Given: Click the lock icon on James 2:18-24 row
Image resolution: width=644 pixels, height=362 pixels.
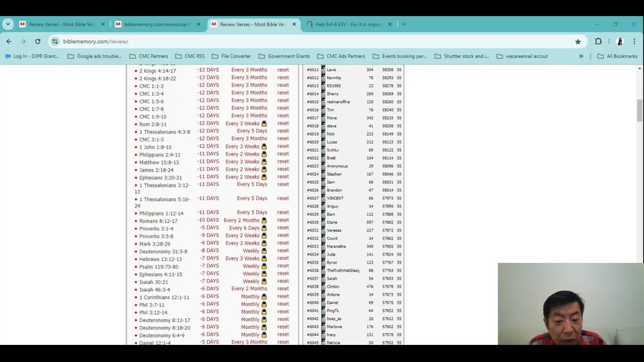Looking at the screenshot, I should coord(264,169).
